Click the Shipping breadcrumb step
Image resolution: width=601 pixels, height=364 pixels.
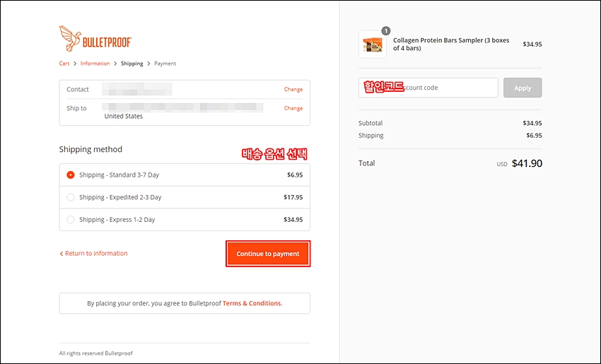(x=132, y=64)
